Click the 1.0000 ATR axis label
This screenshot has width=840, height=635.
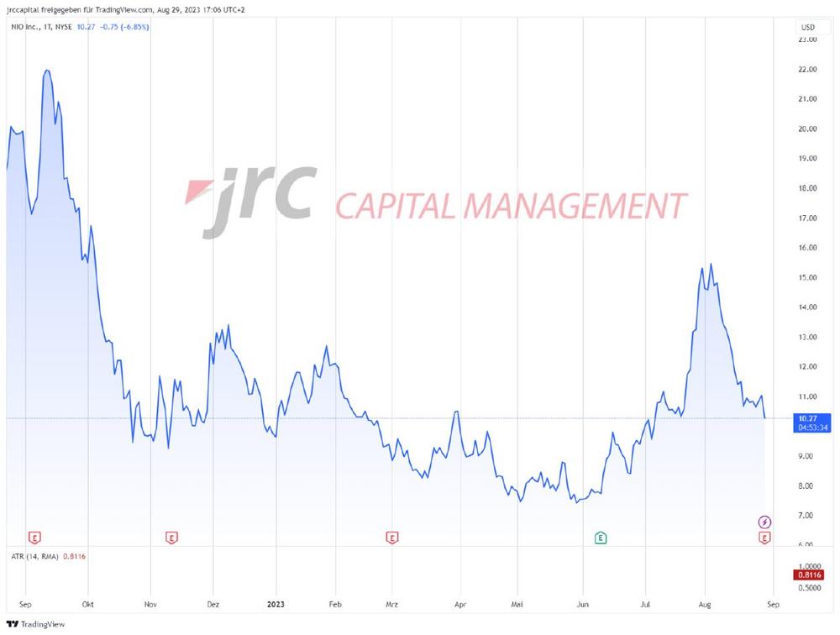(810, 566)
